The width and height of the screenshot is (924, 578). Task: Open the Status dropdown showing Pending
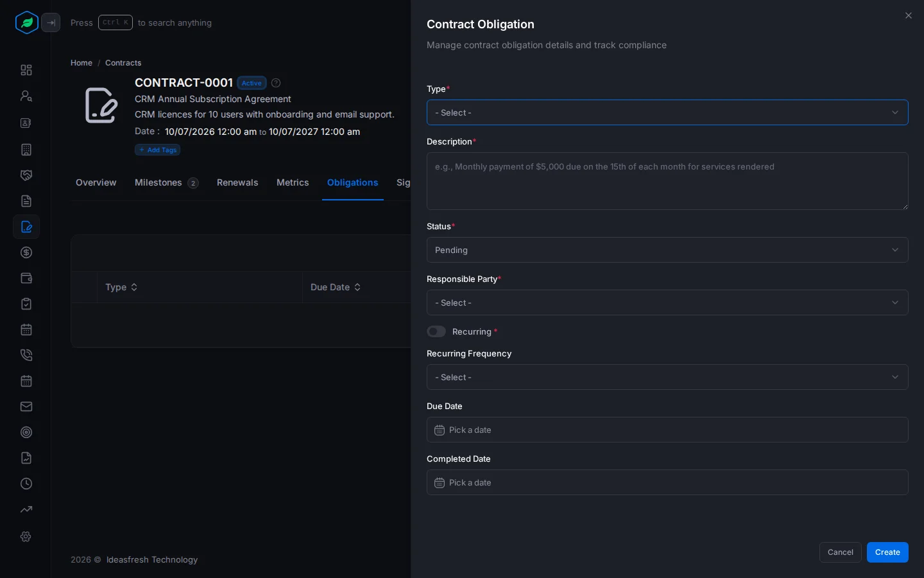tap(667, 250)
